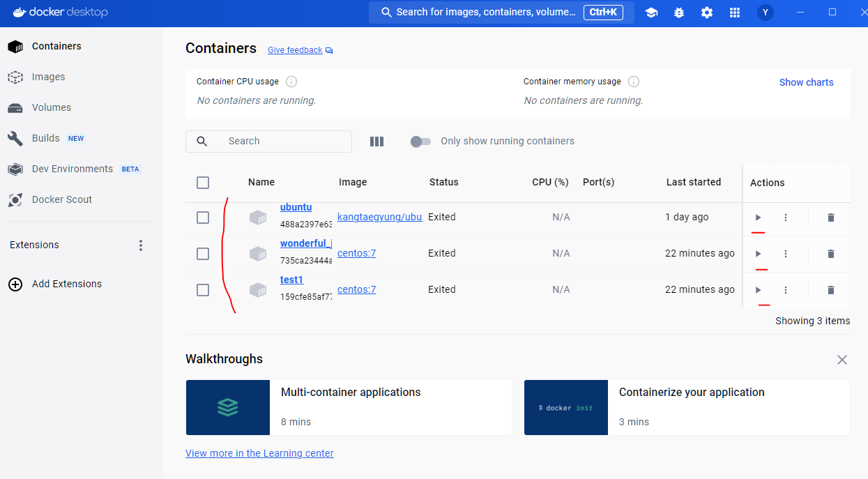Sort by the Image column header
Image resolution: width=868 pixels, height=479 pixels.
(x=353, y=183)
